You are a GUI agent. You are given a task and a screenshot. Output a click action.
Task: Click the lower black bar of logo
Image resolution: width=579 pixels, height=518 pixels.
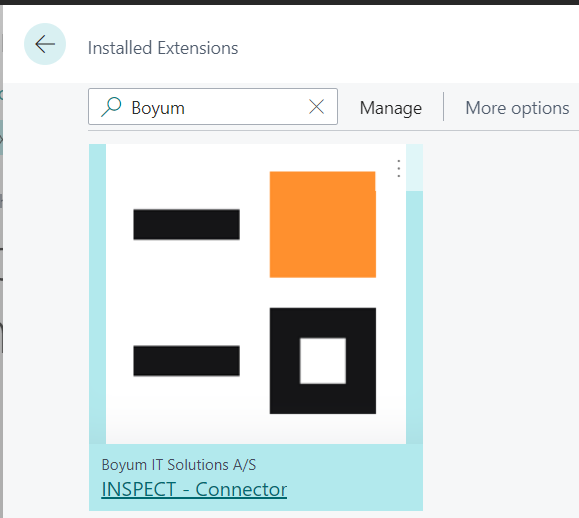pyautogui.click(x=186, y=361)
